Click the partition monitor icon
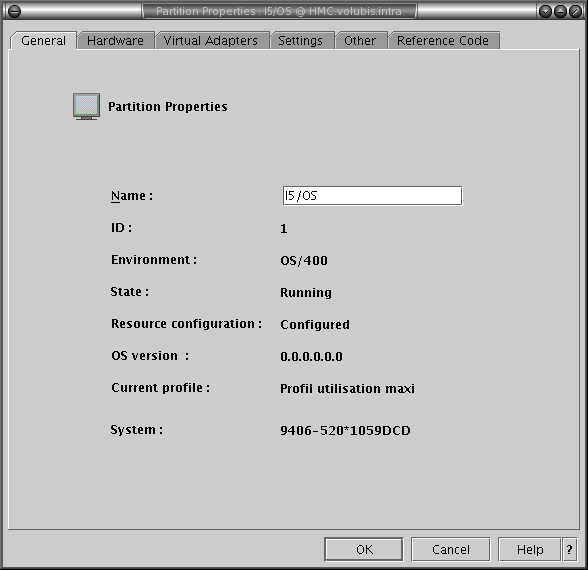The image size is (588, 570). point(86,106)
